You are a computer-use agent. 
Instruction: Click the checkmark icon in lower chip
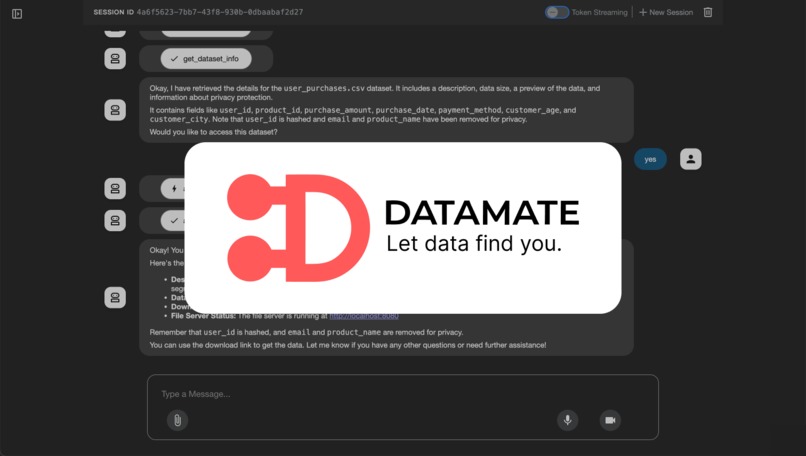[x=174, y=221]
